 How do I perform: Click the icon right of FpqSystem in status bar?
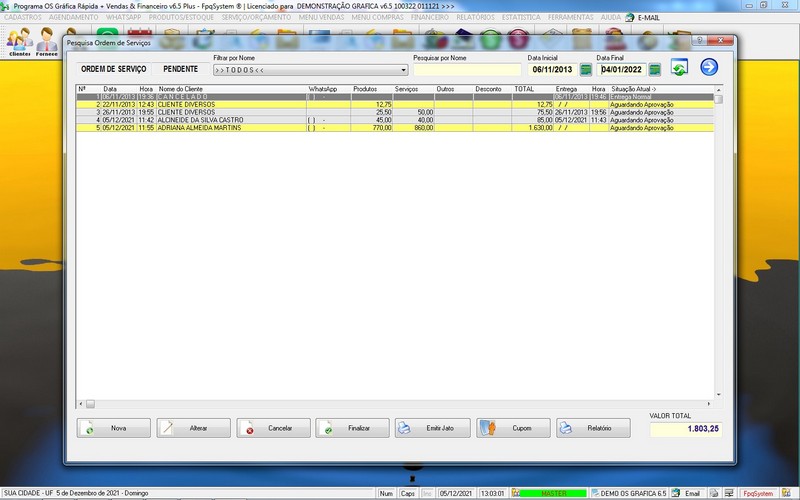pyautogui.click(x=786, y=493)
